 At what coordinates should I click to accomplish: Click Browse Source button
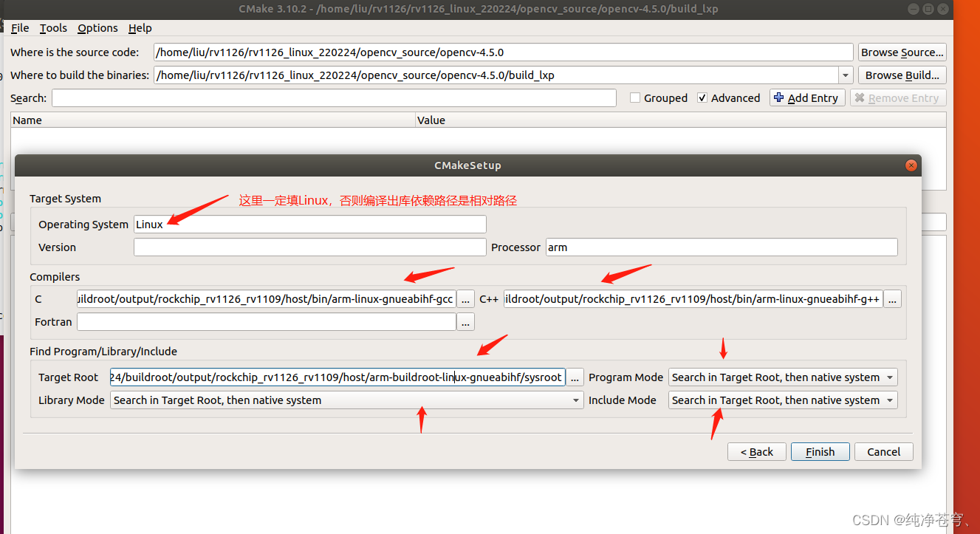902,52
